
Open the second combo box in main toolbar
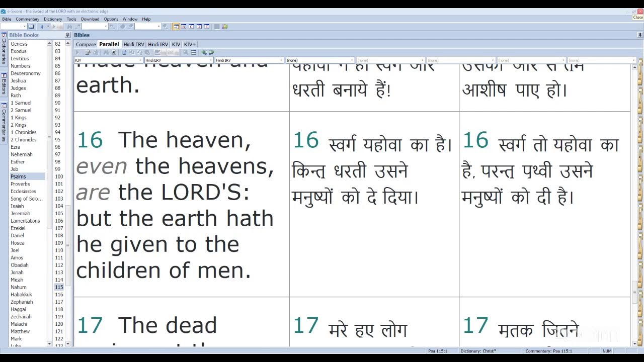[95, 26]
